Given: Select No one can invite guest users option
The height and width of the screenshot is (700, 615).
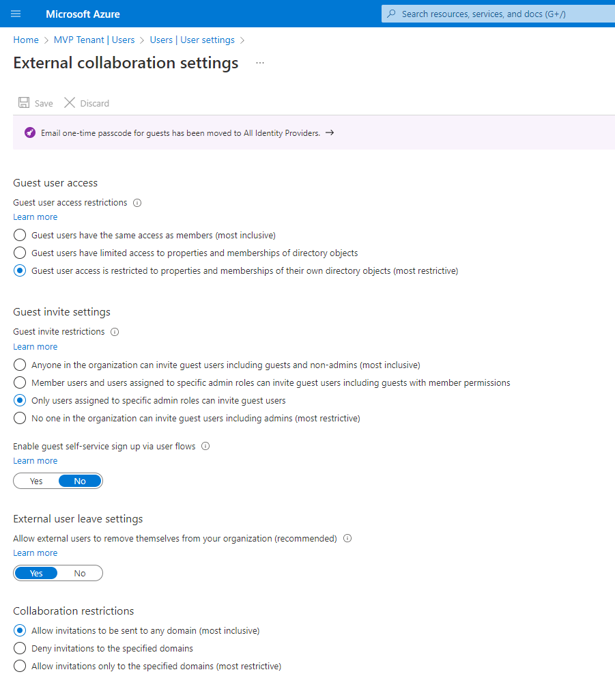Looking at the screenshot, I should pos(19,419).
